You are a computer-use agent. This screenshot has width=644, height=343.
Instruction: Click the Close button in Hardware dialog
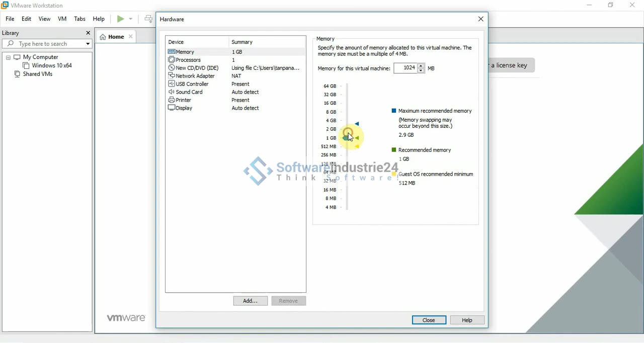click(429, 320)
